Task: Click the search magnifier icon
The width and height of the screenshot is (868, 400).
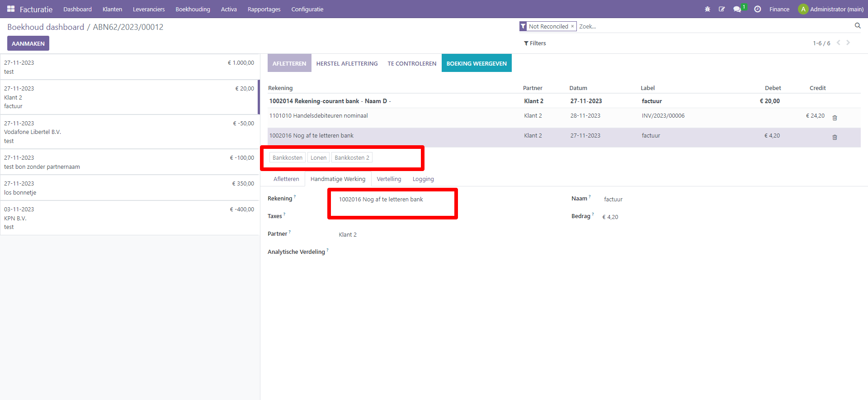Action: click(x=858, y=26)
